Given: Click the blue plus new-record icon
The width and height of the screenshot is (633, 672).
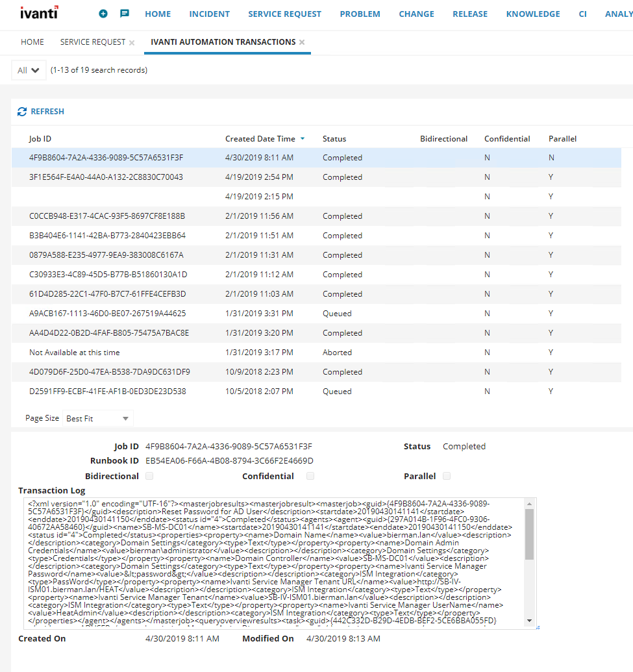Looking at the screenshot, I should [103, 14].
